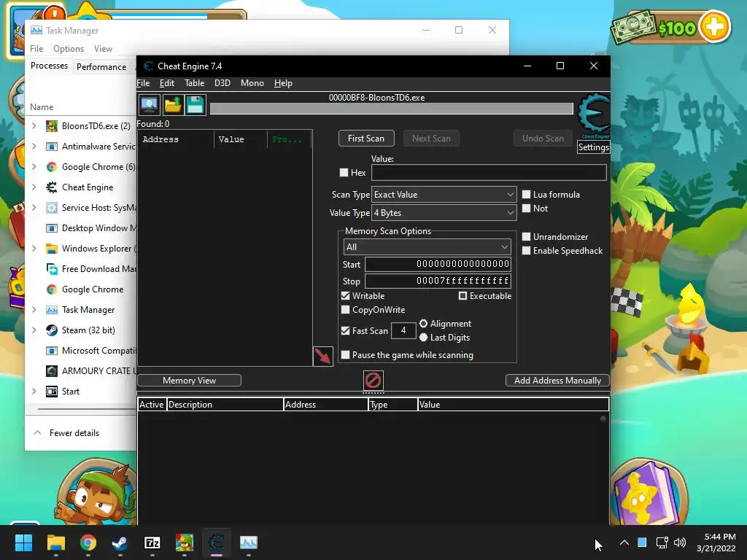The width and height of the screenshot is (747, 560).
Task: Select the Last Digits radio button
Action: 424,338
